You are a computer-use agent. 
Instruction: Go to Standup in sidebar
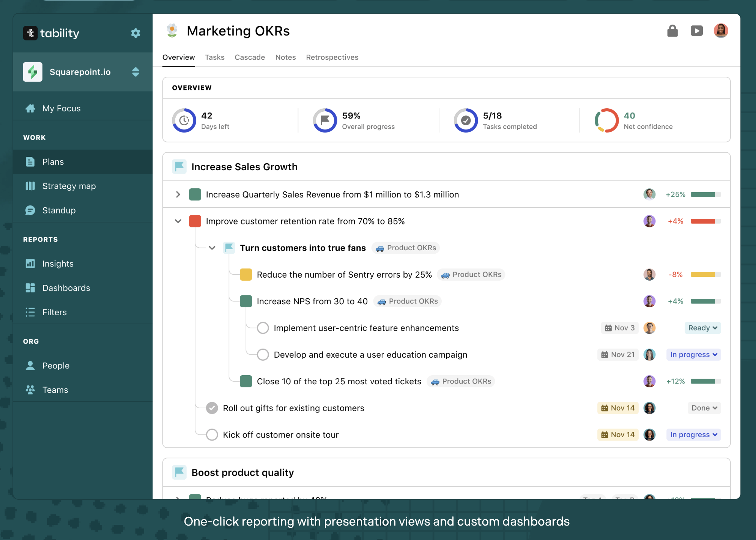click(x=59, y=210)
